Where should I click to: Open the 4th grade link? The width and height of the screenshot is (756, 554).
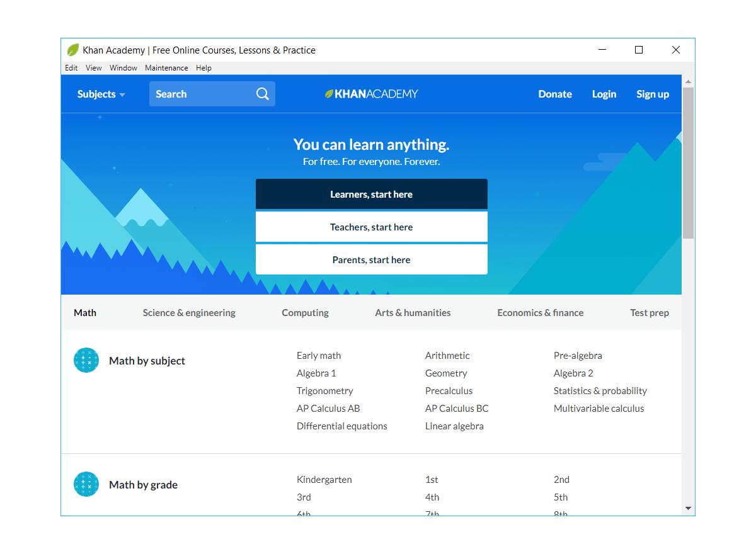432,497
